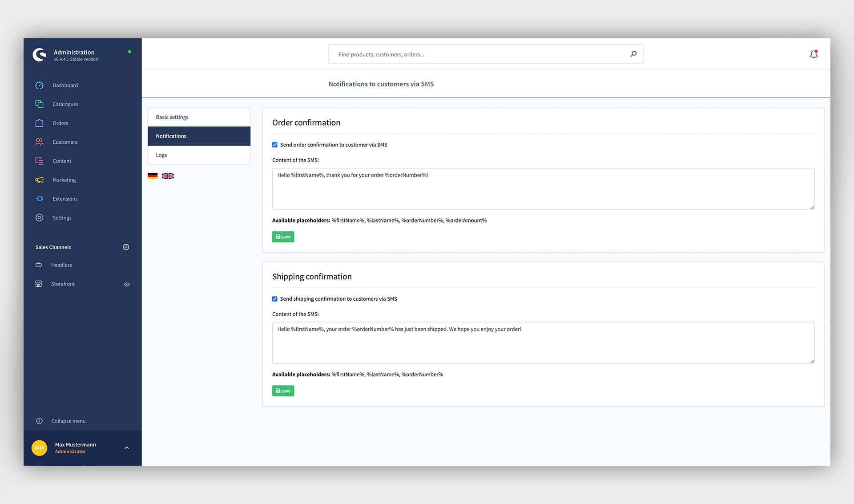Toggle Send shipping confirmation via SMS checkbox
Screen dimensions: 854x504
[x=275, y=299]
